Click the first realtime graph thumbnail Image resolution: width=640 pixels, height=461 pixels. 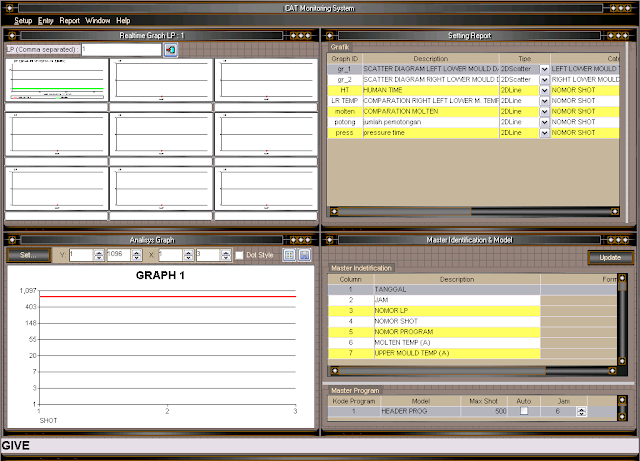tap(57, 80)
